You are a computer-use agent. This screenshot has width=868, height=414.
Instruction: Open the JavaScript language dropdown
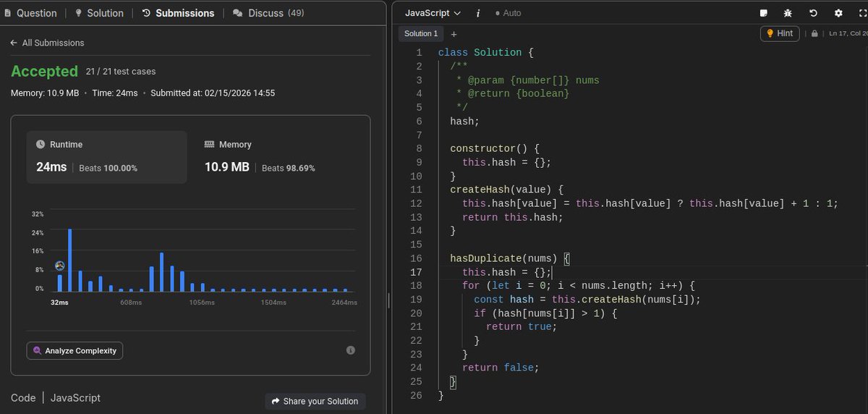[x=433, y=13]
